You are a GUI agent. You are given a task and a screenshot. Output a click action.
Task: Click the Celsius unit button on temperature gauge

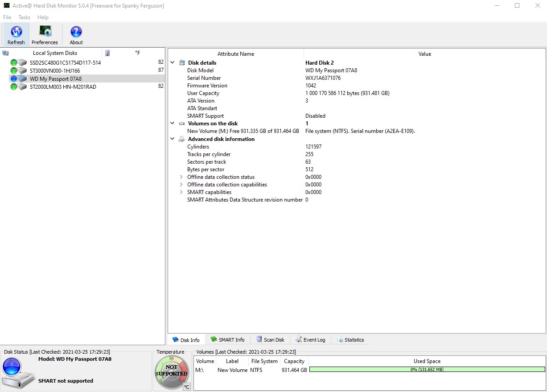pyautogui.click(x=187, y=387)
